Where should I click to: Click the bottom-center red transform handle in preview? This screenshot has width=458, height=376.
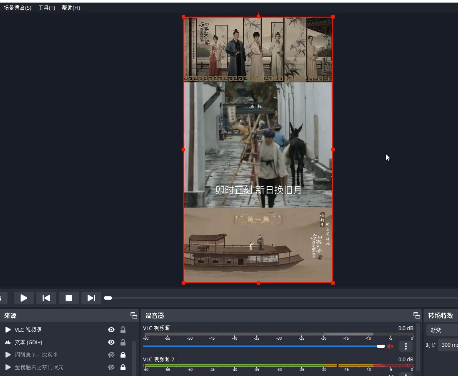(x=258, y=283)
